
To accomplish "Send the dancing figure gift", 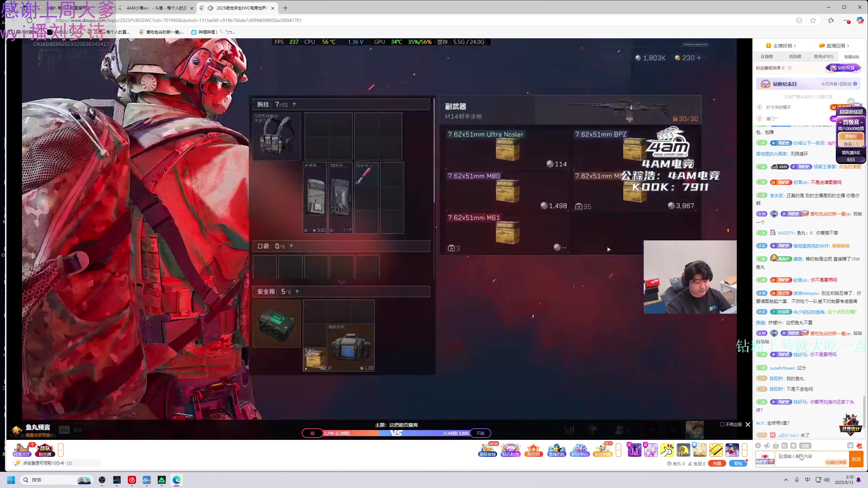I will [x=634, y=450].
